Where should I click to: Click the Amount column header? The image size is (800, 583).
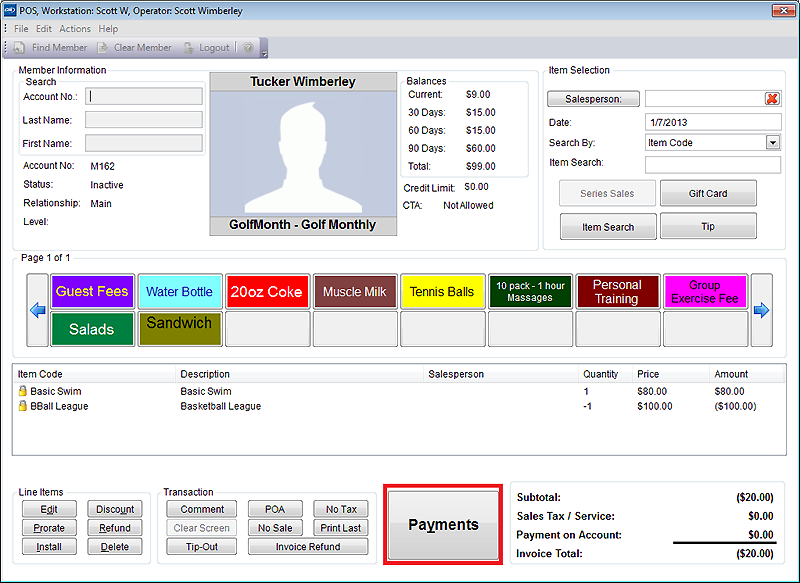[x=731, y=374]
